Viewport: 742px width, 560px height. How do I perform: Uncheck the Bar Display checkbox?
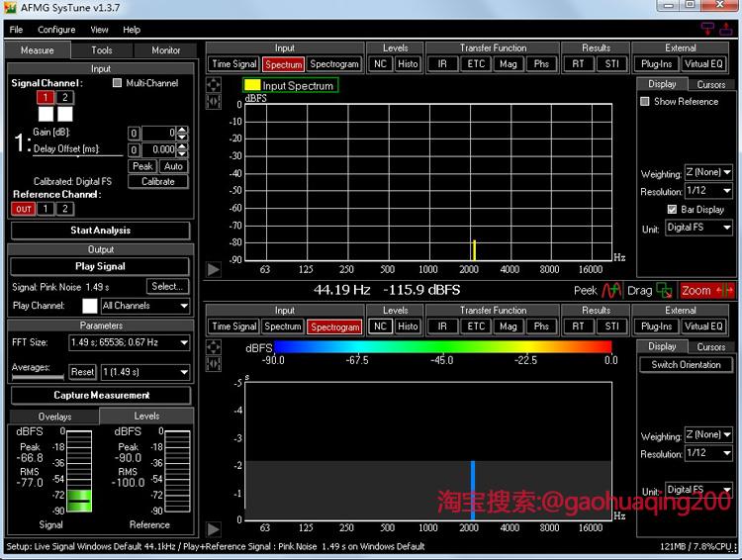pyautogui.click(x=673, y=210)
